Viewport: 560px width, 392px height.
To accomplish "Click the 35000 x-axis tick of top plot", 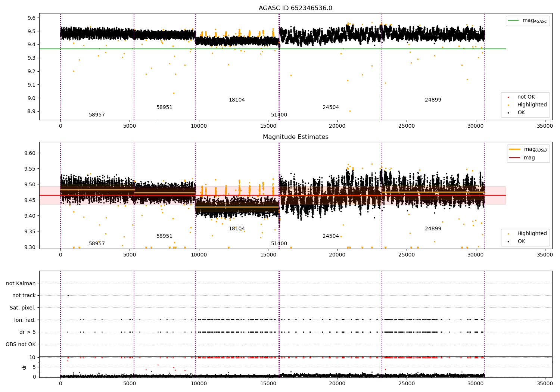I will tap(545, 126).
